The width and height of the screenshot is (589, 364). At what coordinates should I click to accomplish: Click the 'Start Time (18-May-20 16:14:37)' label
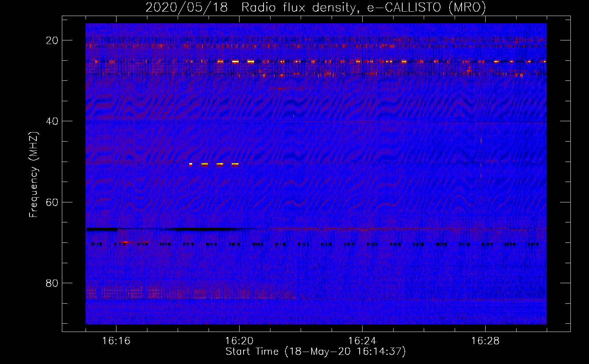pyautogui.click(x=316, y=352)
